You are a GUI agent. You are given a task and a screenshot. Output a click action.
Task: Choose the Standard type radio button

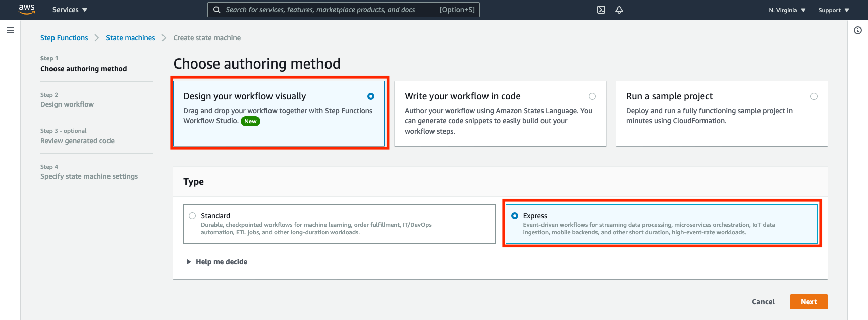coord(192,216)
